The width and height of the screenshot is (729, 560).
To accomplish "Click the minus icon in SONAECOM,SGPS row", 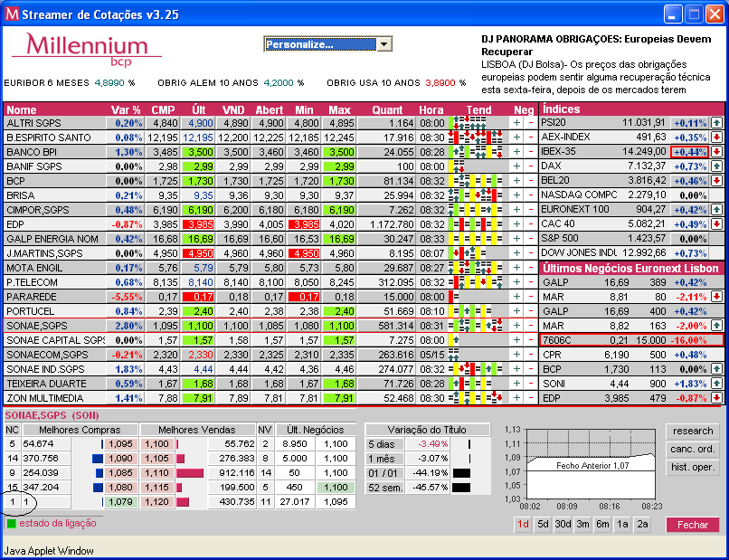I will 531,355.
